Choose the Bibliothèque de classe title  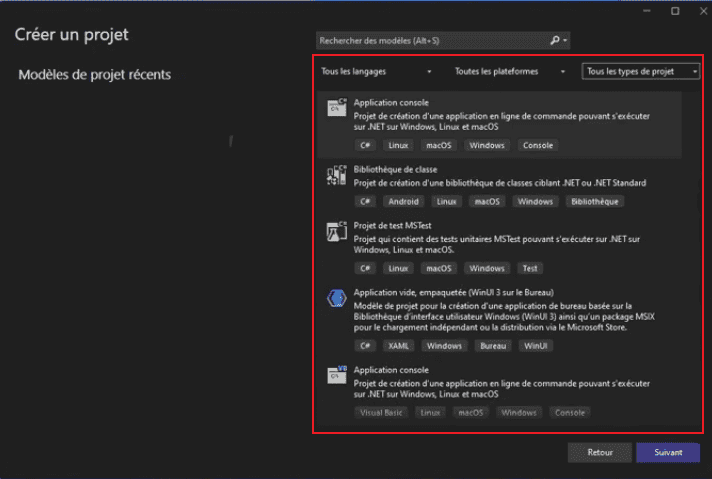click(x=396, y=169)
